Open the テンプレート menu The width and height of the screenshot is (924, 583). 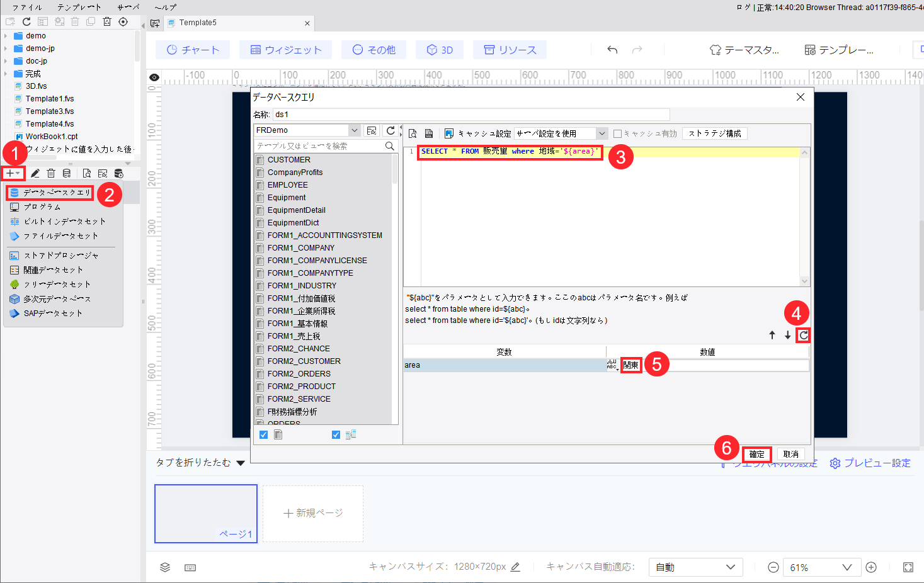(79, 8)
